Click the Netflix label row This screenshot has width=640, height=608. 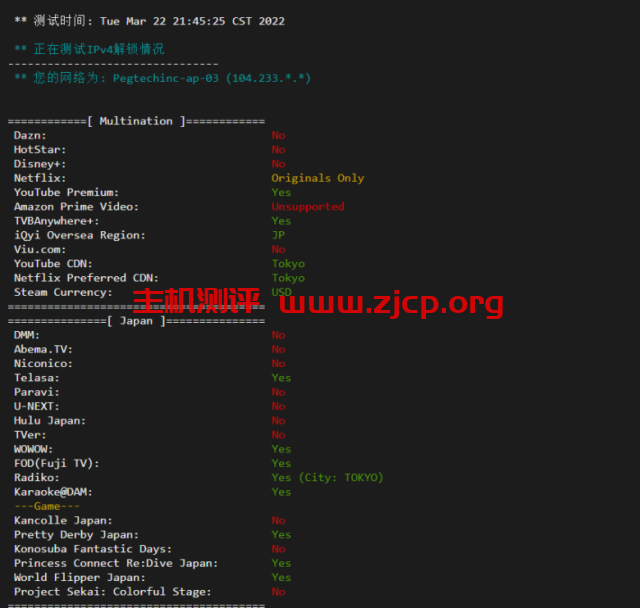40,178
